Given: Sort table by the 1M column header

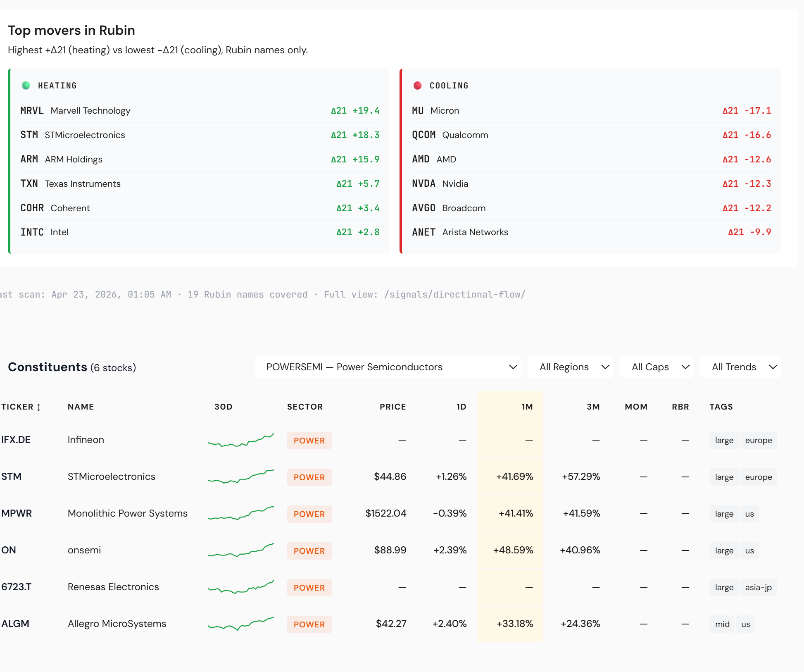Looking at the screenshot, I should [x=527, y=407].
